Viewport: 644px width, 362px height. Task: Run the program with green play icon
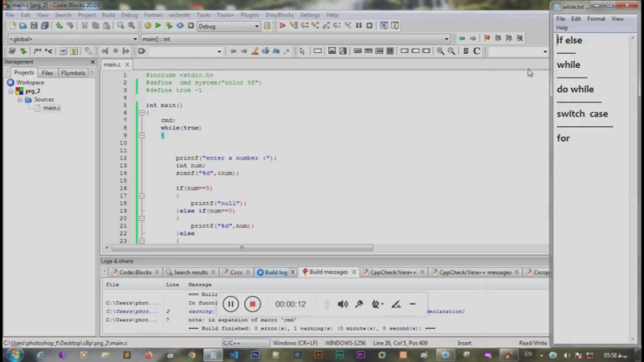158,26
